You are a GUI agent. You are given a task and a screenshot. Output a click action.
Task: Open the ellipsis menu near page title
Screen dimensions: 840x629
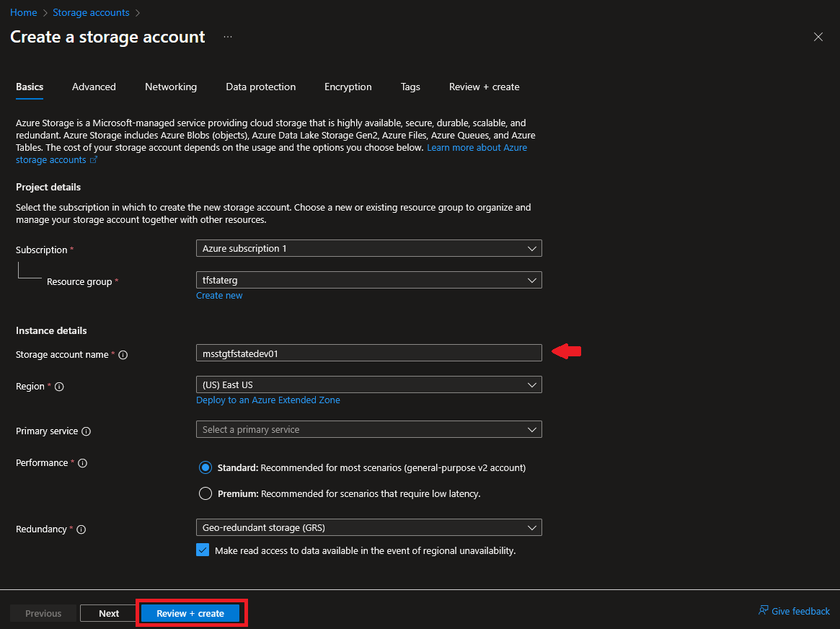(228, 37)
